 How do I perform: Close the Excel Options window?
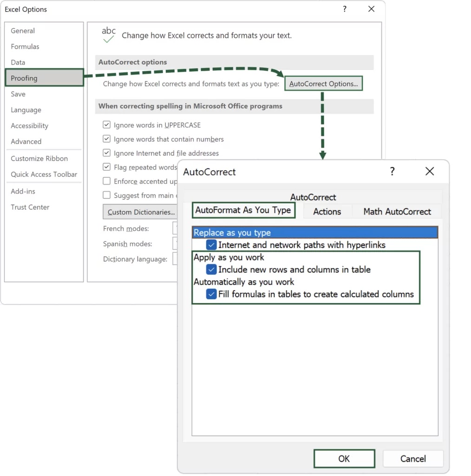coord(371,9)
